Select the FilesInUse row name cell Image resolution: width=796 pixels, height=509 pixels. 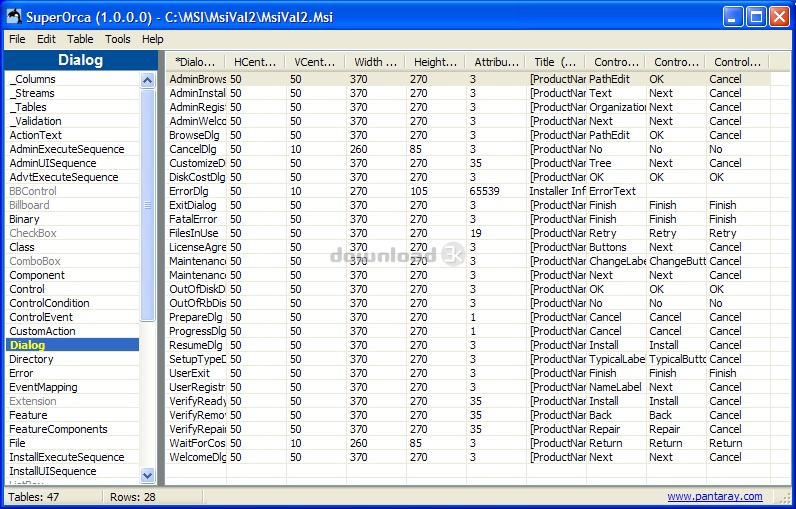[196, 233]
